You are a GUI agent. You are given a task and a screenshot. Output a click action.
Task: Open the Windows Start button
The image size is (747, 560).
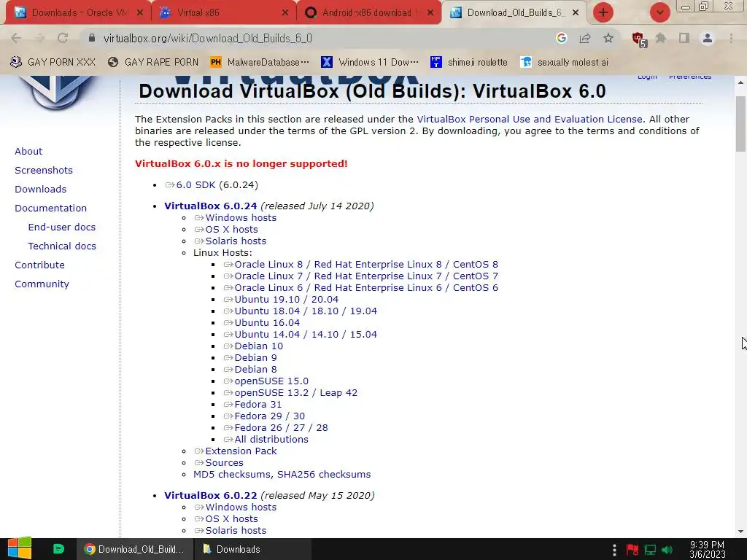(x=20, y=548)
